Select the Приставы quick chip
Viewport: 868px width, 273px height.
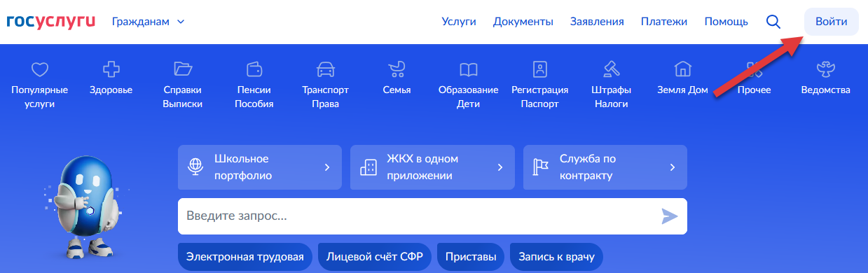471,257
